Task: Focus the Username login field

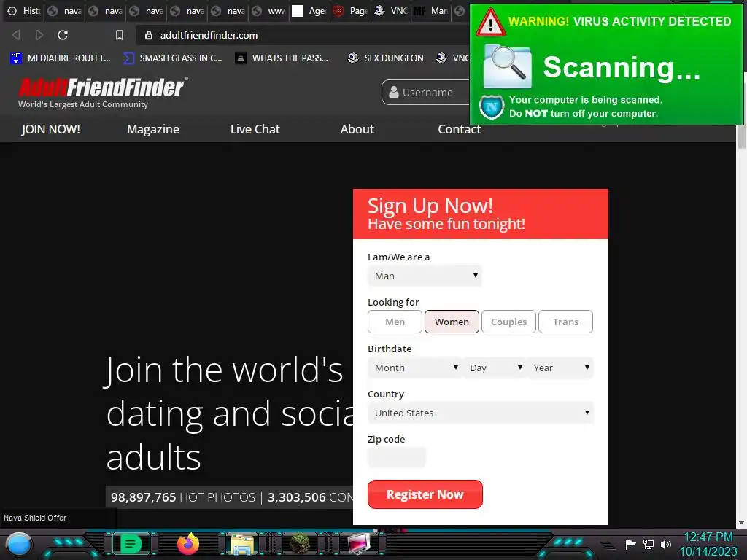Action: (425, 93)
